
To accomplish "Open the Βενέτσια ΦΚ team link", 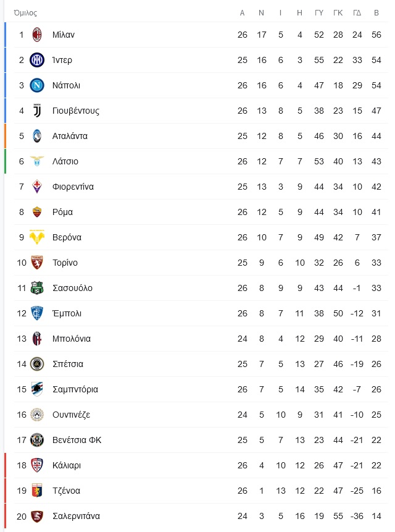I will (x=77, y=440).
